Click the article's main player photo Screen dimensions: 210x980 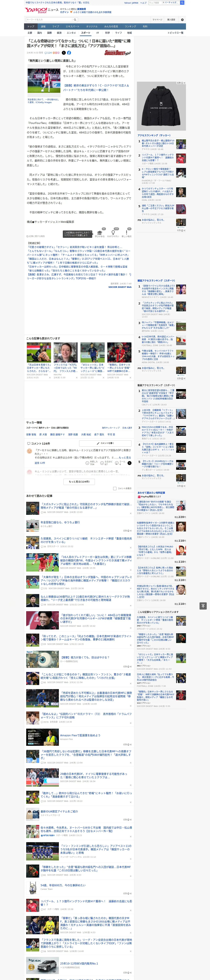44,81
